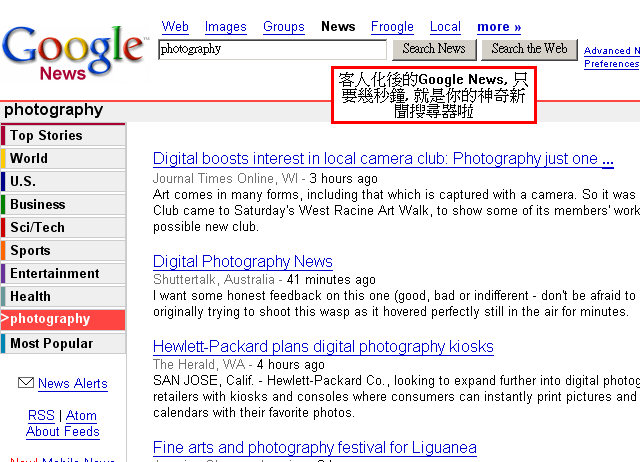Screen dimensions: 640x462
Task: Click the Search News button
Action: point(434,49)
